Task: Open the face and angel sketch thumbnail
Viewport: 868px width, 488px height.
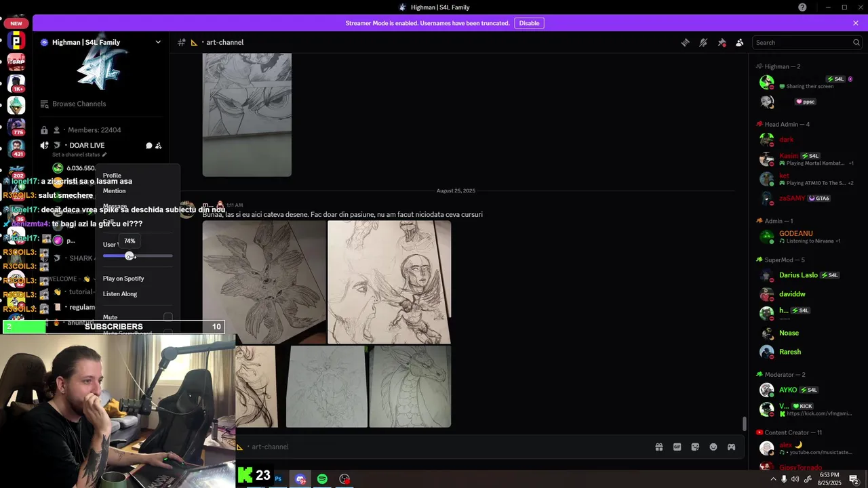Action: tap(389, 282)
